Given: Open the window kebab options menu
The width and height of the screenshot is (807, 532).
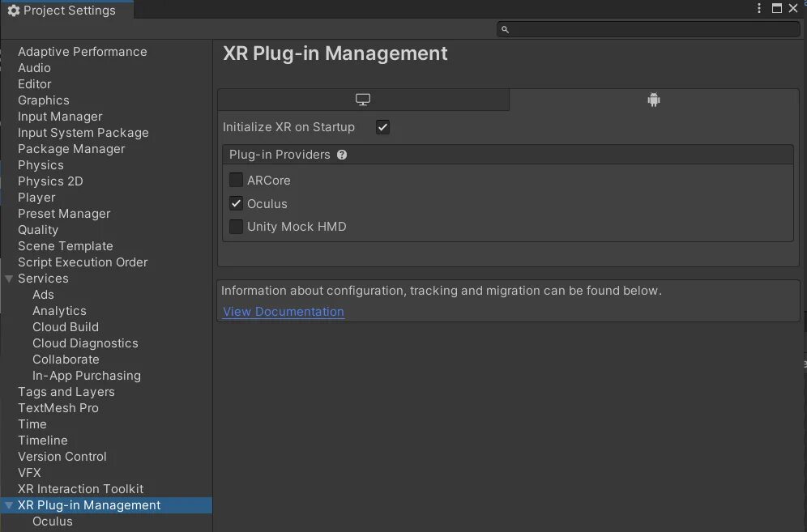Looking at the screenshot, I should tap(759, 9).
